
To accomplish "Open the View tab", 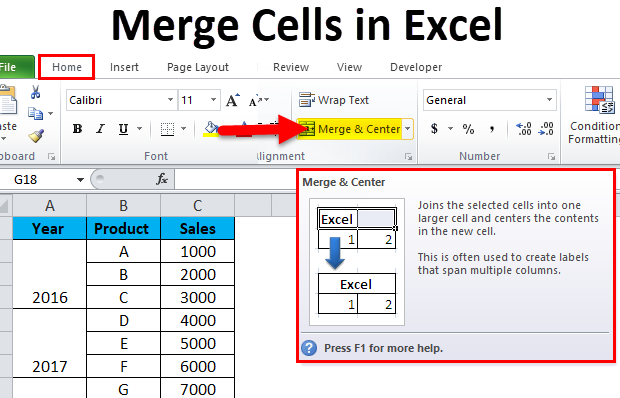I will 349,67.
